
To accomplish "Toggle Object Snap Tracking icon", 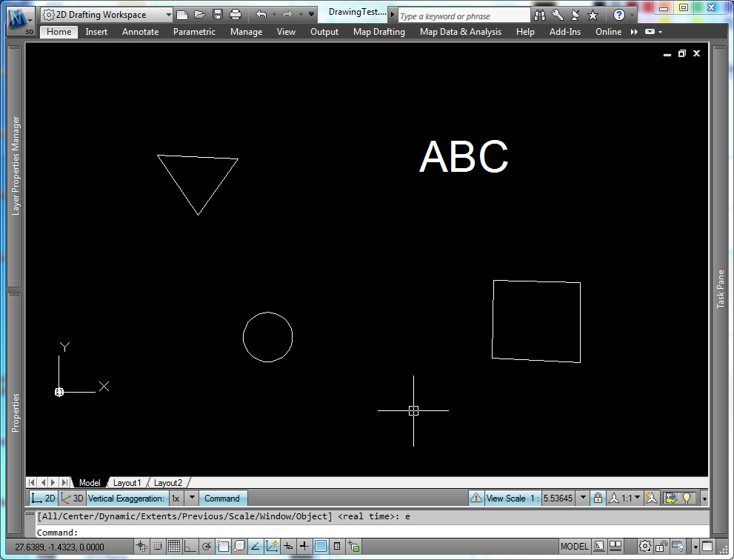I will [x=255, y=546].
